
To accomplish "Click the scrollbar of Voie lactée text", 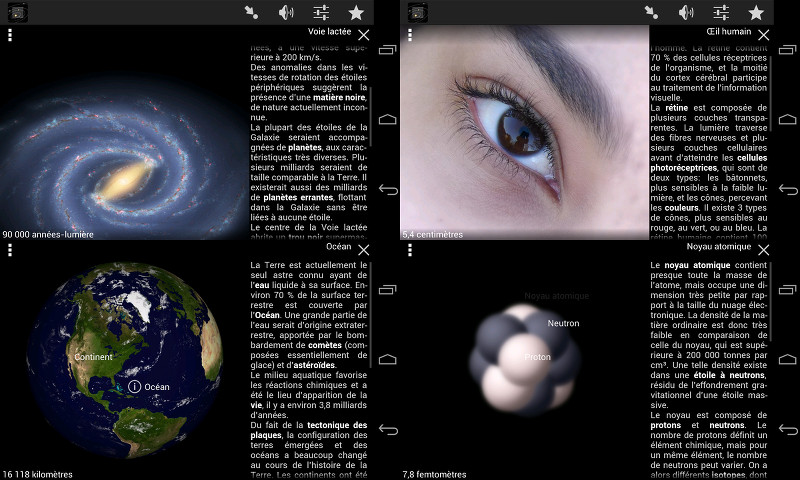I will click(x=371, y=117).
